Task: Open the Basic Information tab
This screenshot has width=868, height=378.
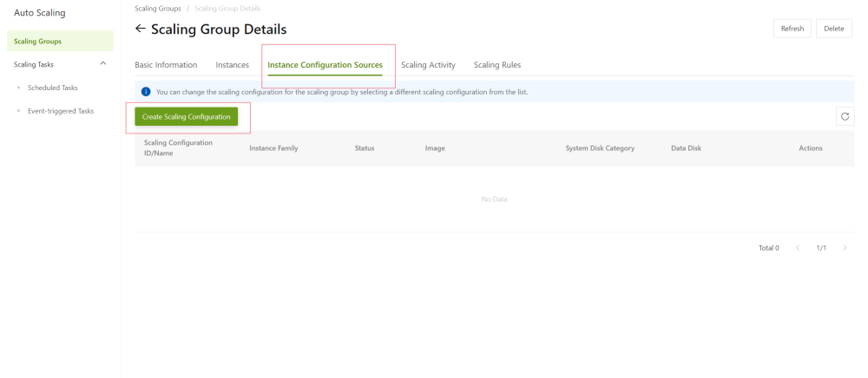Action: [x=166, y=65]
